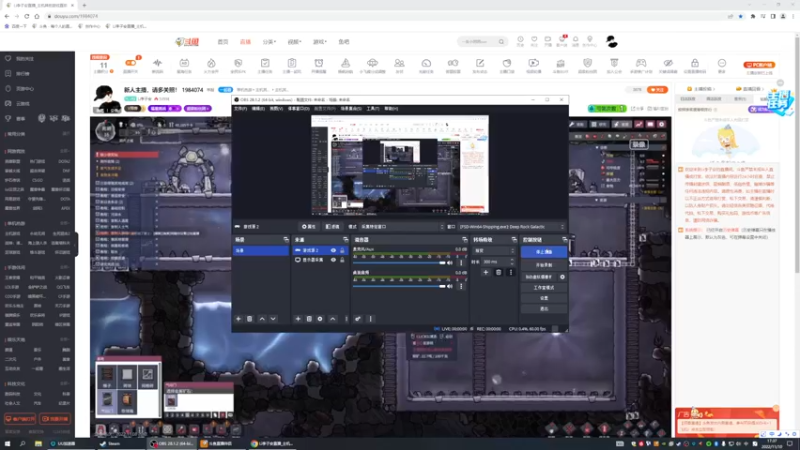This screenshot has height=450, width=800.
Task: Toggle orange switch in Douyu streamer toolbar
Action: [131, 63]
